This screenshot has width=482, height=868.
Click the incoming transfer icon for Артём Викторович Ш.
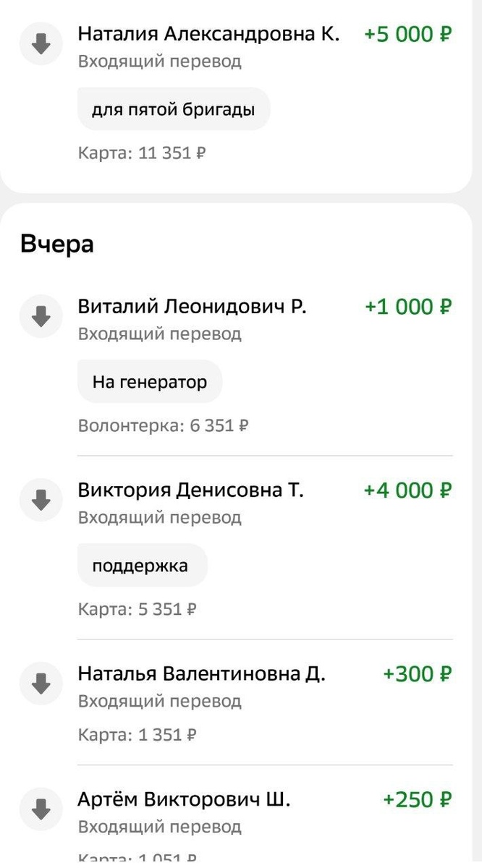(41, 809)
